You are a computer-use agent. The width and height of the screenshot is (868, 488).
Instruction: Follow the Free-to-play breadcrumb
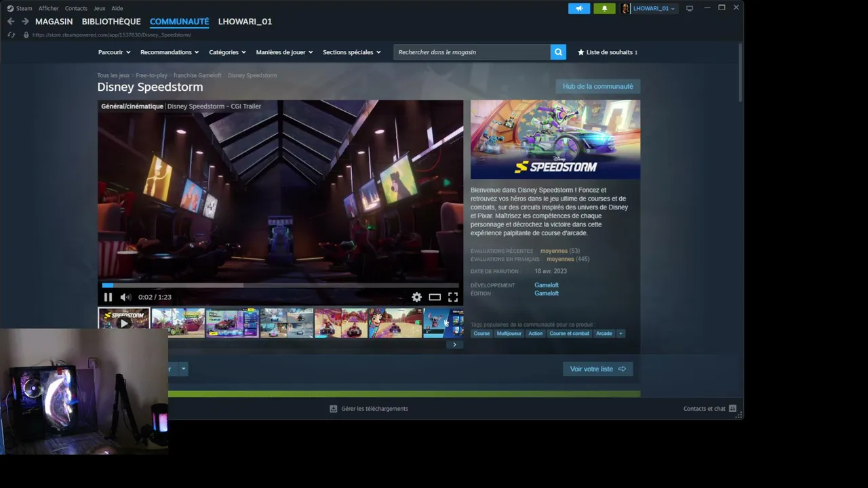pyautogui.click(x=151, y=75)
